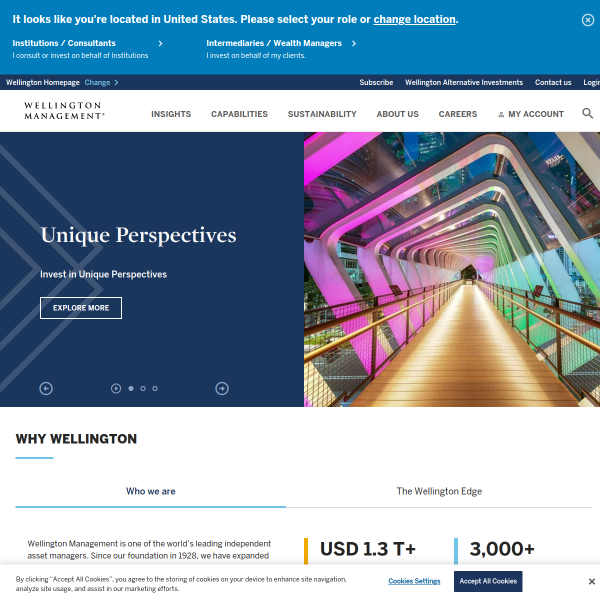Image resolution: width=600 pixels, height=600 pixels.
Task: Click the Wellington Homepage label
Action: click(x=42, y=83)
